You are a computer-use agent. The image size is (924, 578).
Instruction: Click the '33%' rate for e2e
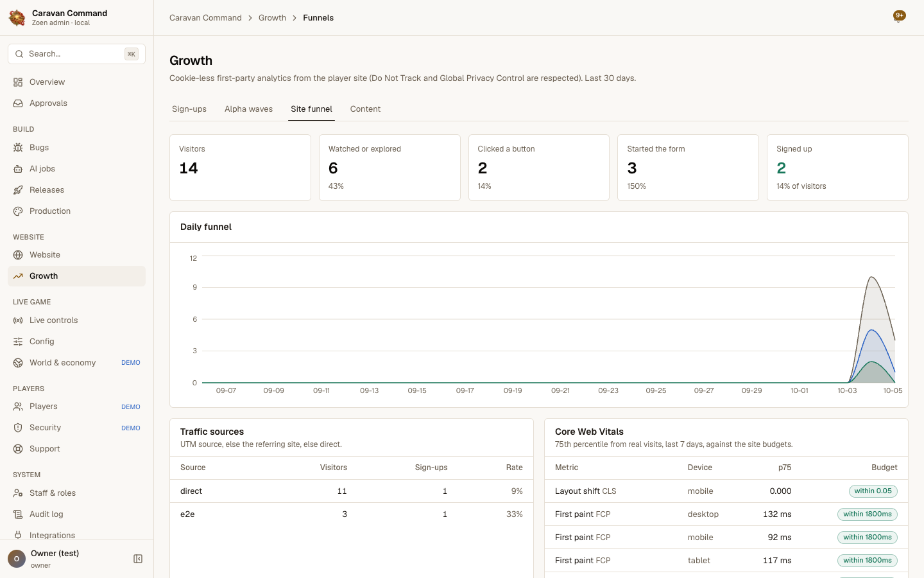tap(515, 514)
